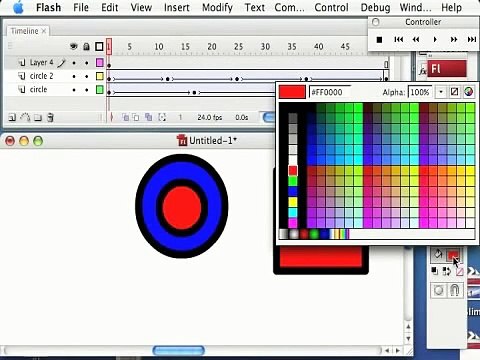Click the No Color button in color picker
The height and width of the screenshot is (360, 480).
(454, 92)
